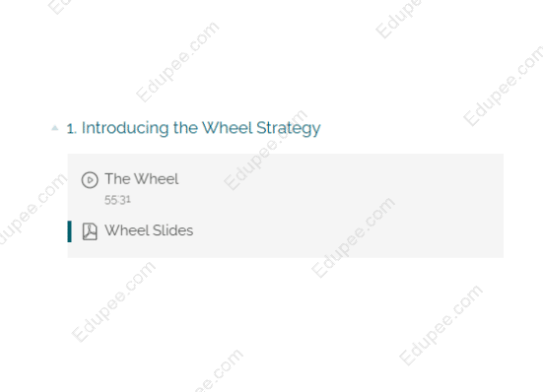This screenshot has height=392, width=543.
Task: Click the word Wheel in the section heading
Action: (x=228, y=128)
